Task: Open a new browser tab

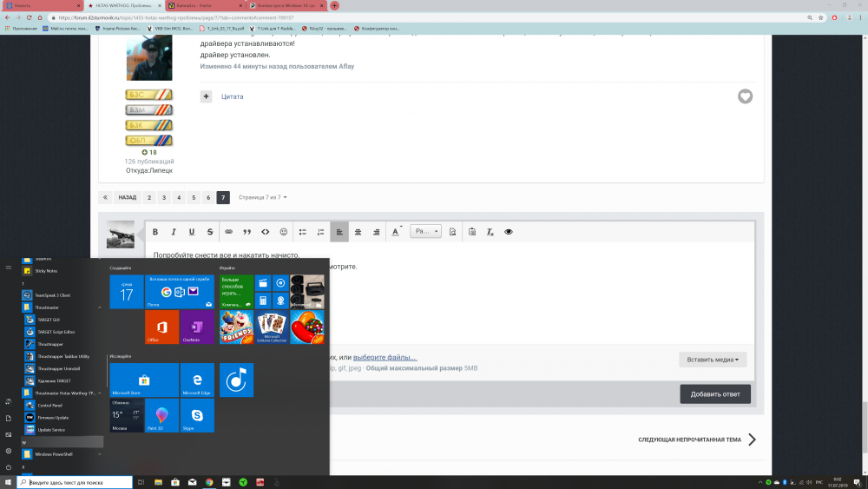Action: tap(334, 5)
